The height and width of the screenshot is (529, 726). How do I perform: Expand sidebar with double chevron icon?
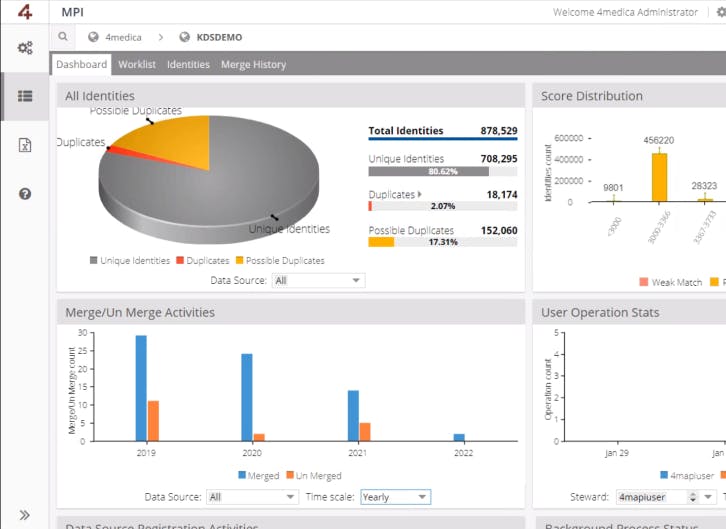[x=25, y=515]
